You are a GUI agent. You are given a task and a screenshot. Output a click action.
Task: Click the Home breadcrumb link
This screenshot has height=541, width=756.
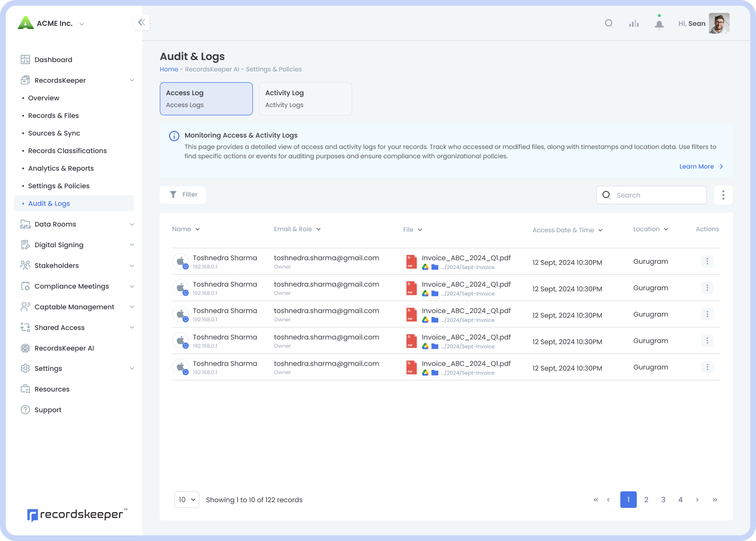(169, 69)
